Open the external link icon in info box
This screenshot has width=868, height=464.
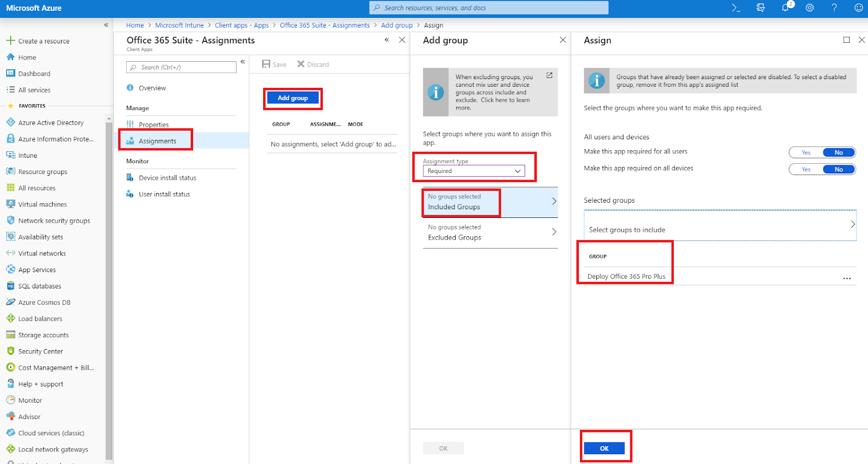(x=549, y=75)
